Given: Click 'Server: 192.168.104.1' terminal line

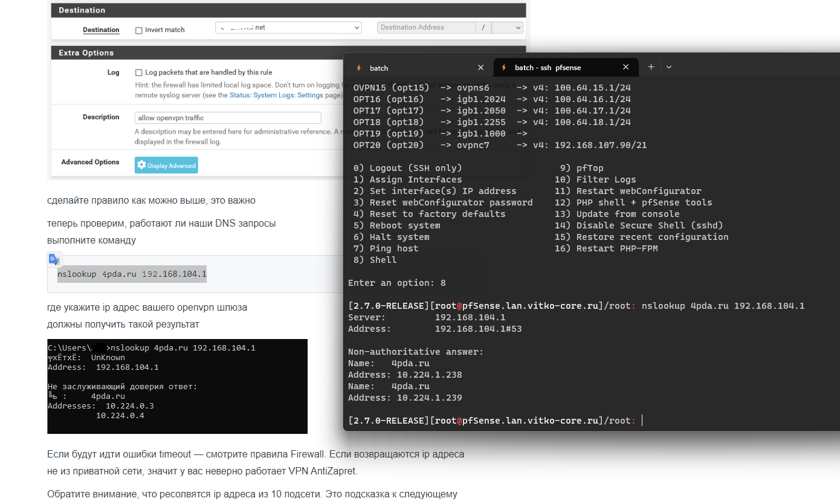Looking at the screenshot, I should [x=427, y=317].
